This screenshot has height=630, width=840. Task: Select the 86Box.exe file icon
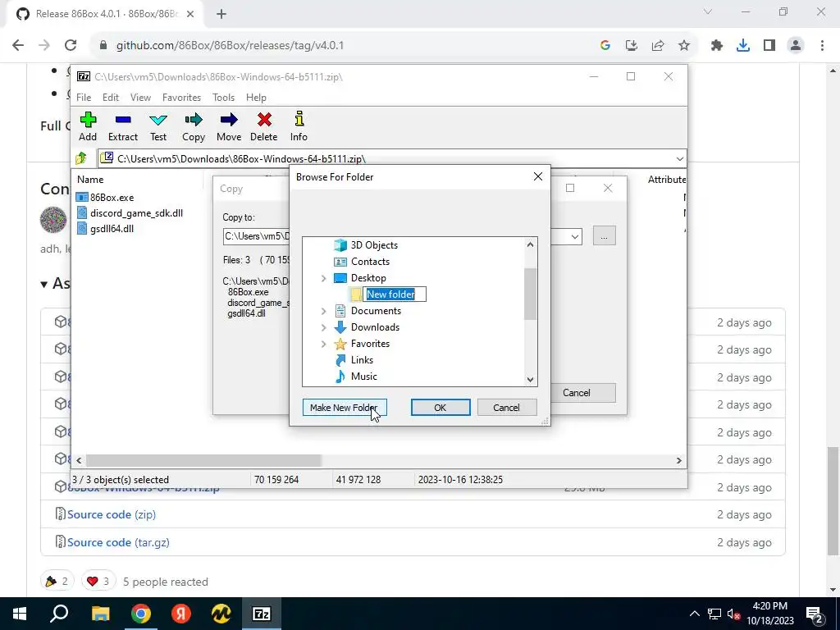coord(82,197)
